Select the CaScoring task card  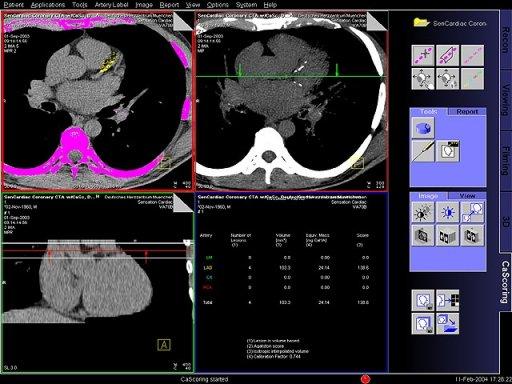(x=505, y=282)
